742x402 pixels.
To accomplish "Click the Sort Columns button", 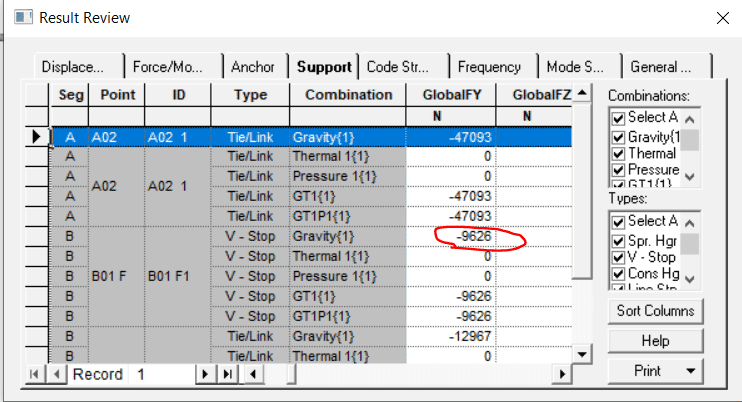I will (x=655, y=311).
